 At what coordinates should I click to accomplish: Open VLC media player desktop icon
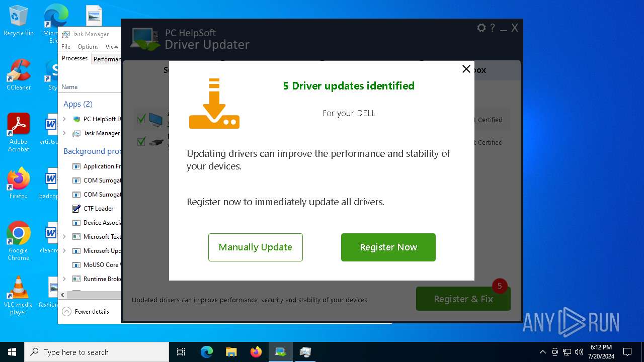[x=19, y=296]
